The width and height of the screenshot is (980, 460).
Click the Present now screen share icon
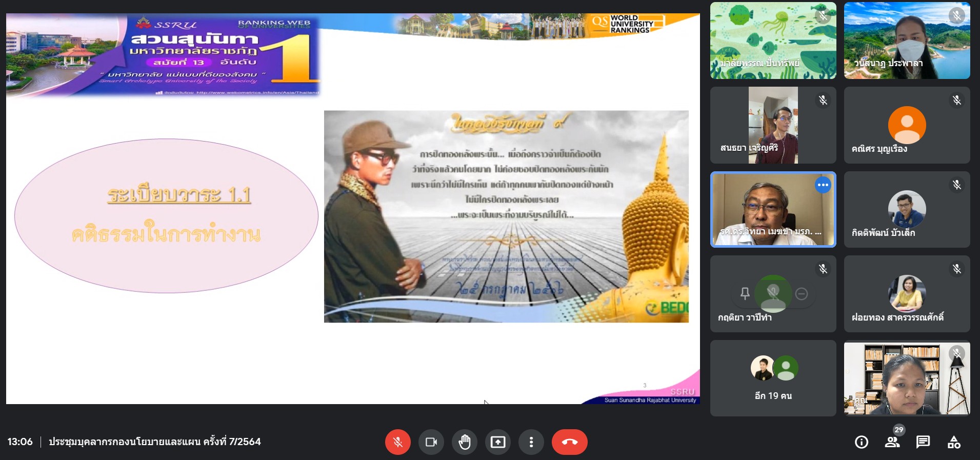tap(498, 442)
